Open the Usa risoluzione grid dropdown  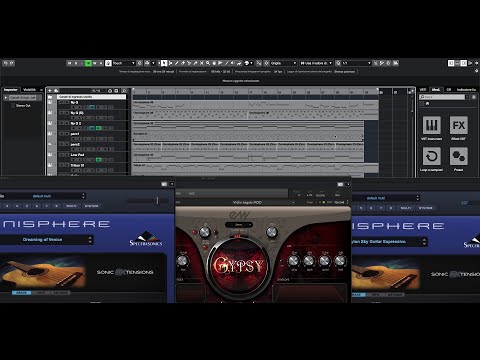(x=316, y=63)
